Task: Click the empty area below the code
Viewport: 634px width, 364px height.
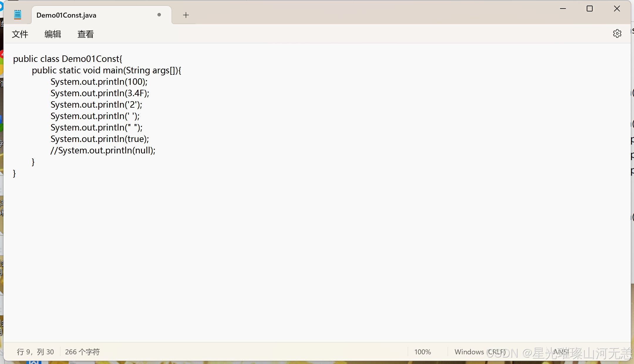Action: (x=294, y=249)
